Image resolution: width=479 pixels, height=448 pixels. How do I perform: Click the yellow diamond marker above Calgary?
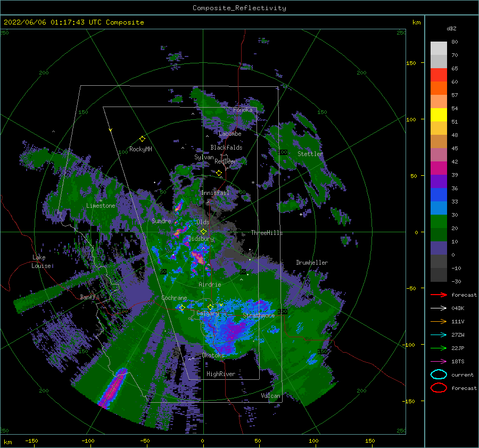click(210, 307)
